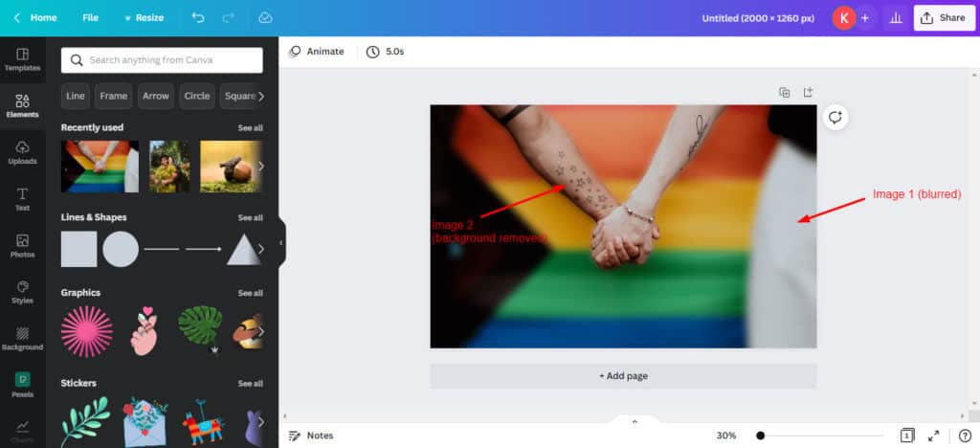980x448 pixels.
Task: Click the undo arrow icon
Action: (x=198, y=17)
